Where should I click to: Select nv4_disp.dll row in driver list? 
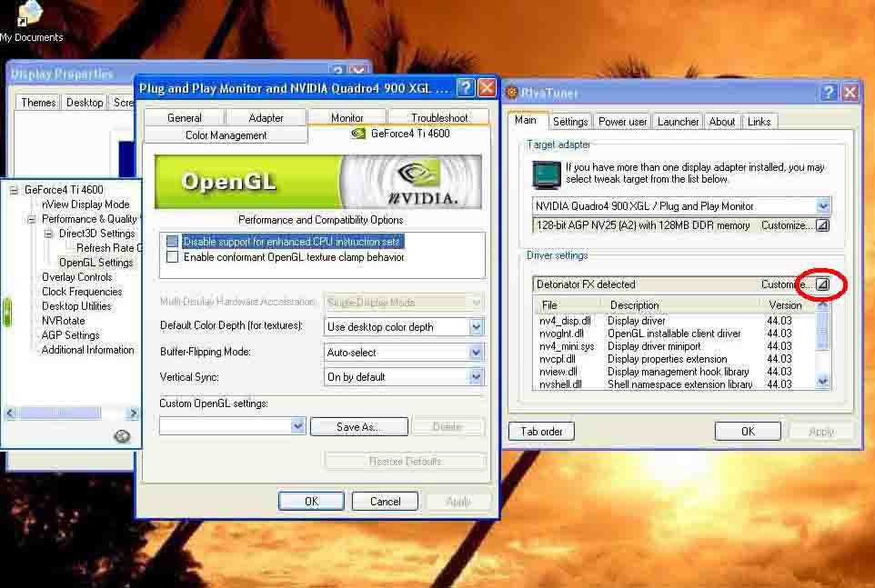coord(675,321)
